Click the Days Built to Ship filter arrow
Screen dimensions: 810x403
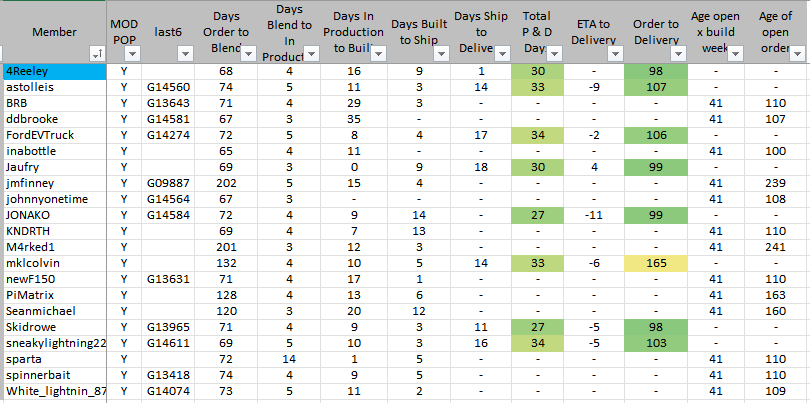(443, 53)
